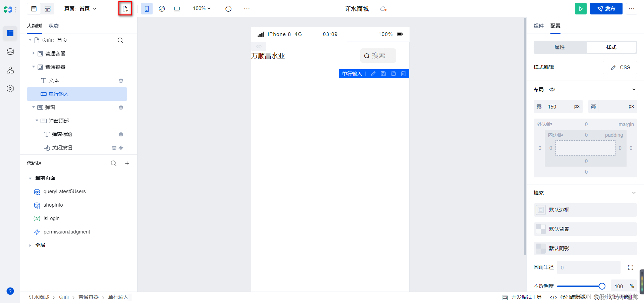Switch to desktop PC preview mode

[177, 9]
